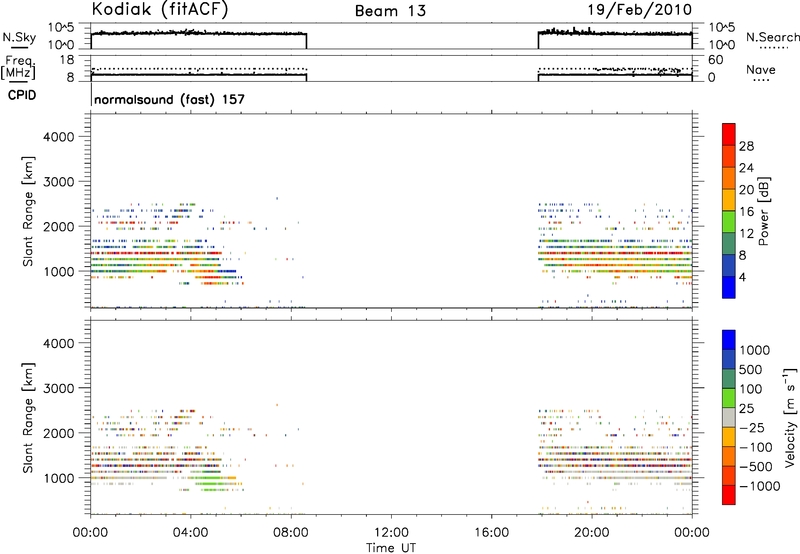Screen dimensions: 800x554
Task: Click the date "19/Feb/2010"
Action: (x=639, y=10)
